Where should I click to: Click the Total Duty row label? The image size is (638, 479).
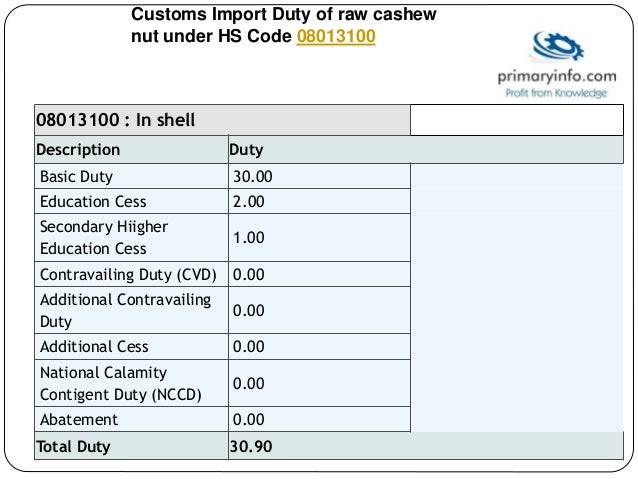[73, 446]
